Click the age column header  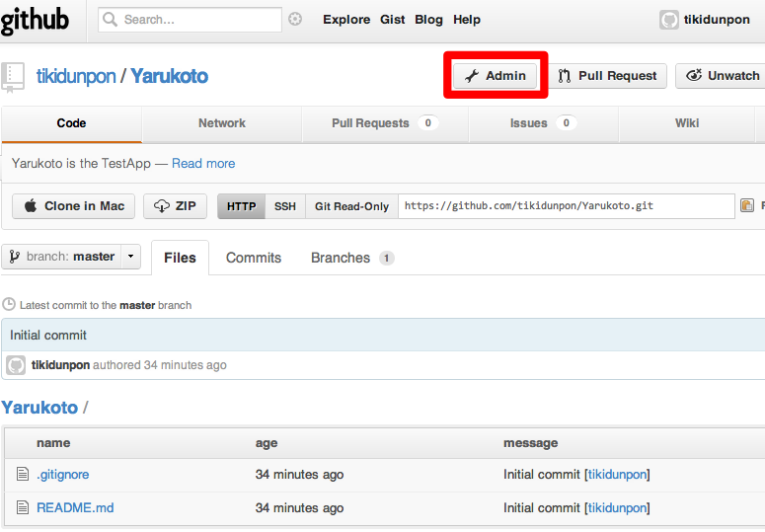(x=267, y=443)
